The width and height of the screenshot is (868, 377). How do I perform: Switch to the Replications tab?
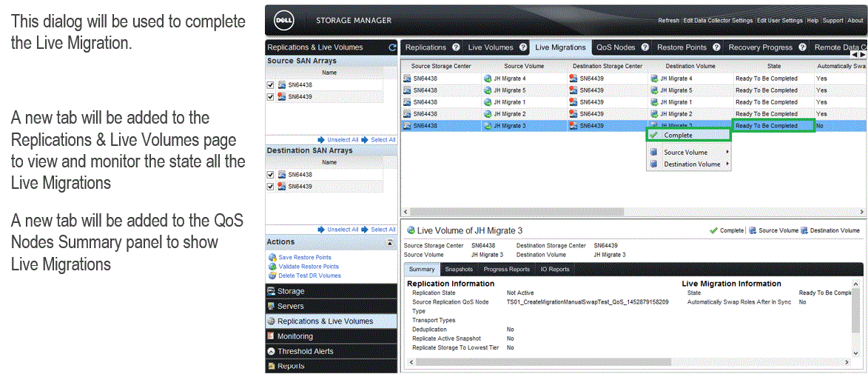(x=425, y=47)
